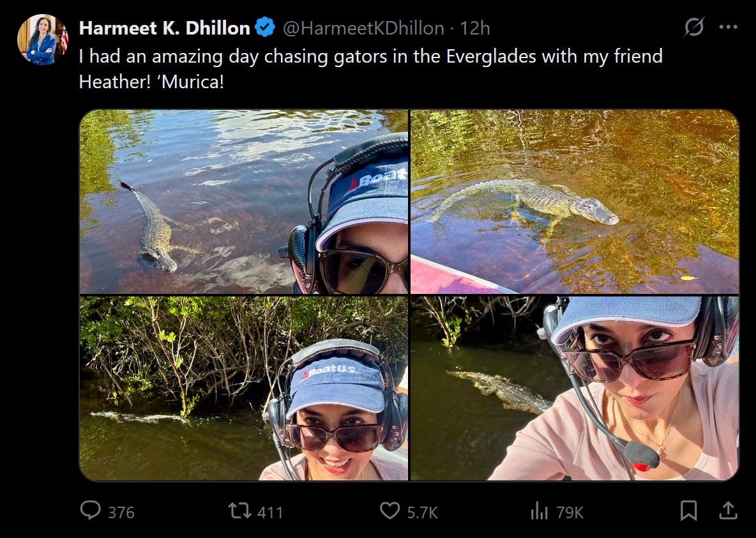The width and height of the screenshot is (756, 538).
Task: View the bottom-right pink shirt selfie photo
Action: click(x=574, y=388)
